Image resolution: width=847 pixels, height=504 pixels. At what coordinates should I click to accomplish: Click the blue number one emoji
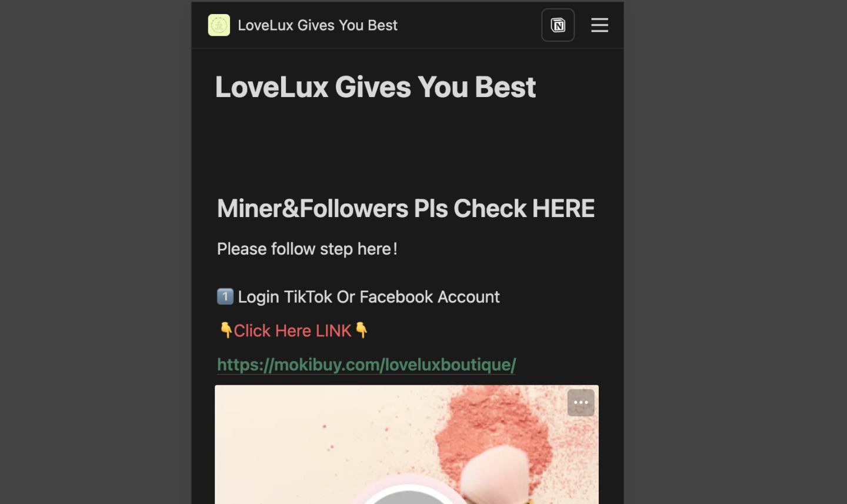click(225, 296)
